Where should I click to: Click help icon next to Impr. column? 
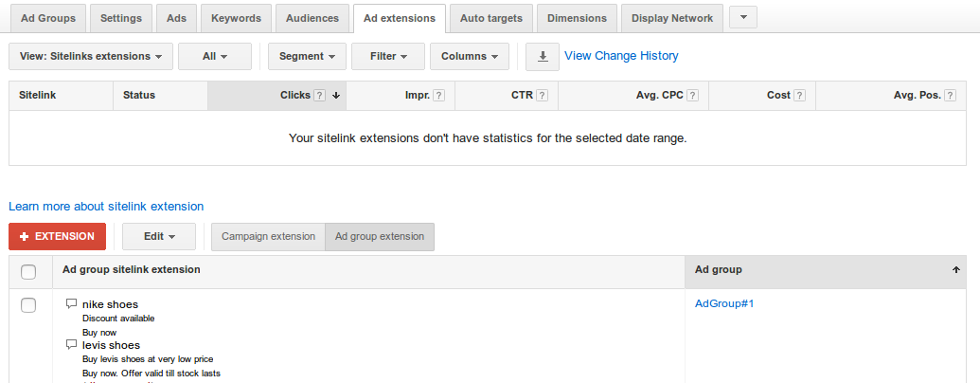439,96
